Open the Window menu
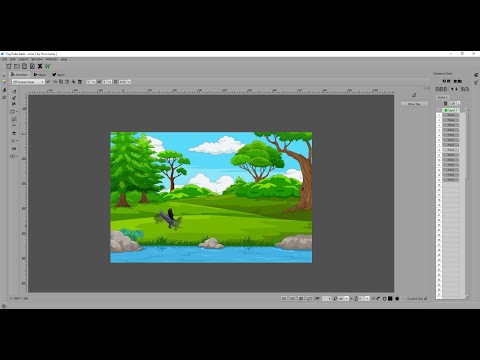 (x=37, y=59)
